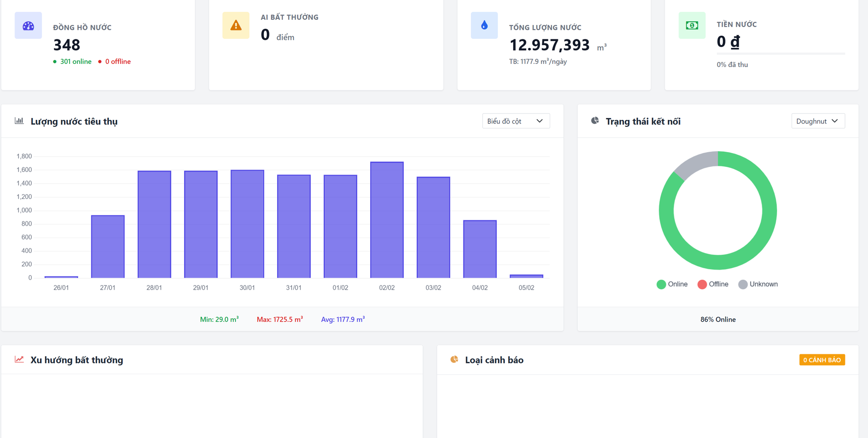Click the water meter gauge icon
The width and height of the screenshot is (868, 438).
click(28, 25)
